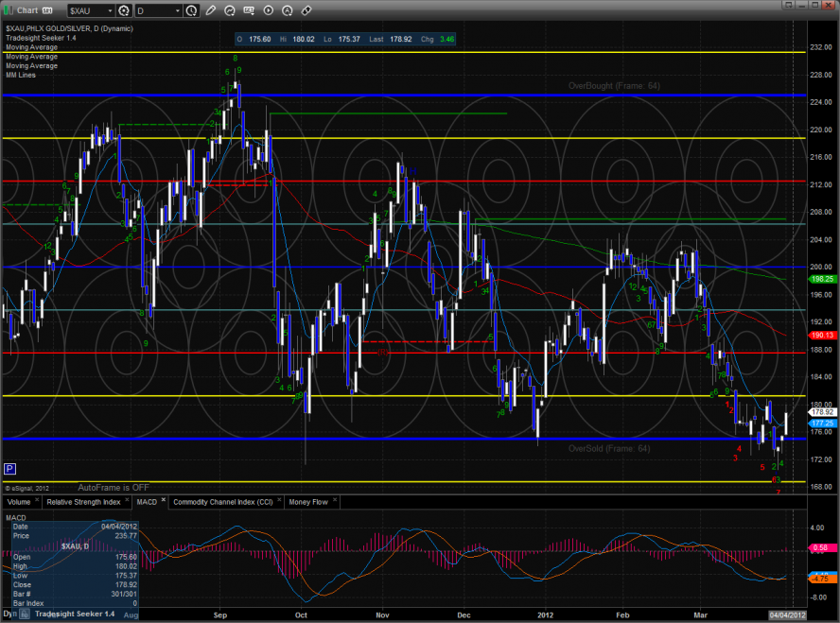Image resolution: width=840 pixels, height=623 pixels.
Task: Click the circled A alerts icon
Action: [287, 10]
